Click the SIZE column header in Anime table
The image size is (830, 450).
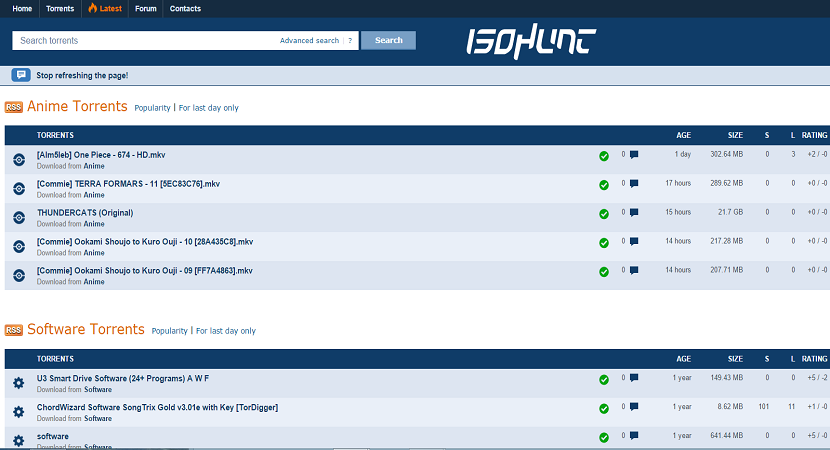pos(735,136)
